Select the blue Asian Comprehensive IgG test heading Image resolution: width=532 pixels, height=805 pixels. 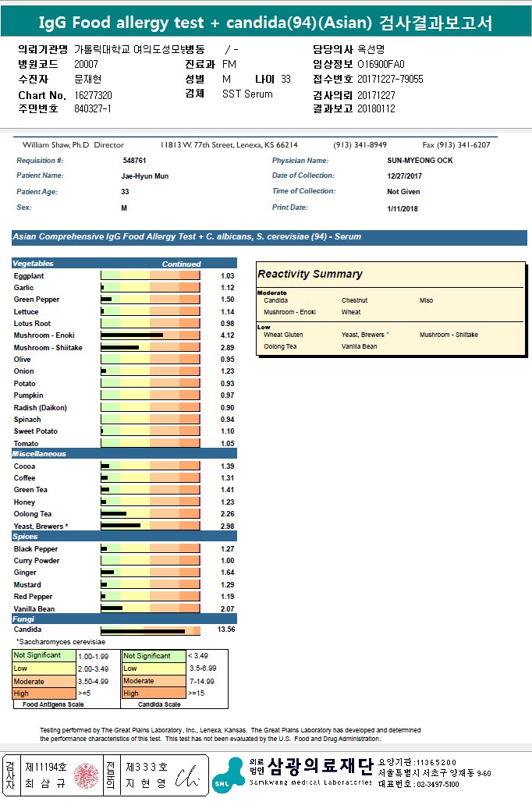tap(269, 237)
